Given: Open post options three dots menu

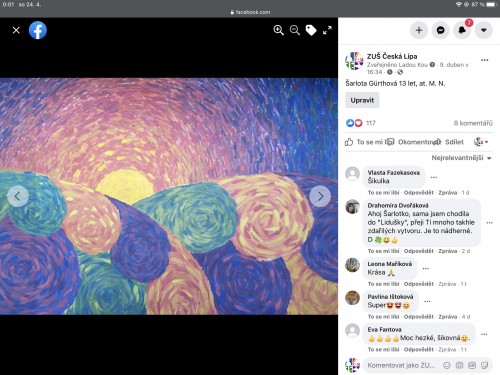Looking at the screenshot, I should [484, 60].
